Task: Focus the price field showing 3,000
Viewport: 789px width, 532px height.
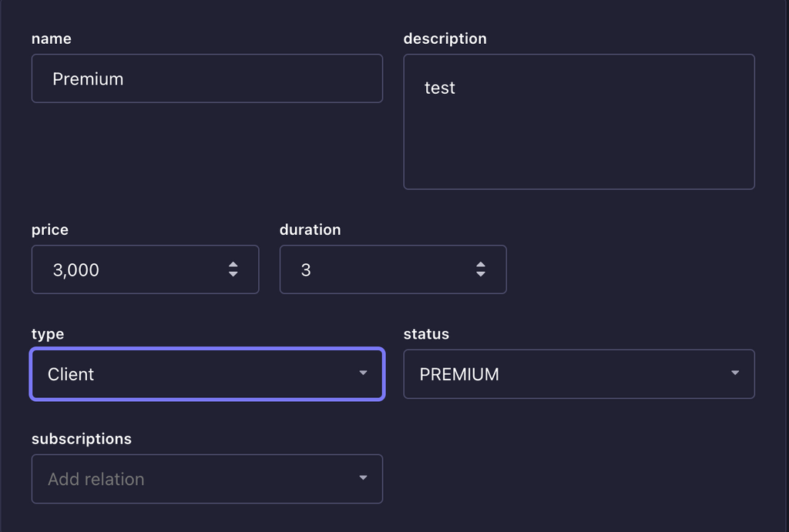Action: click(x=146, y=269)
